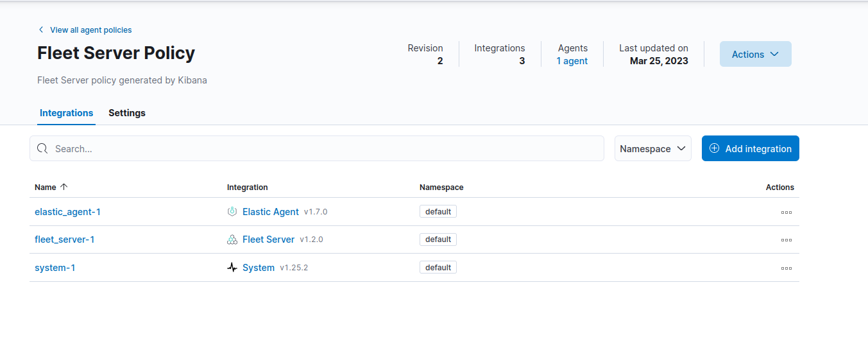
Task: Click the Namespace column header
Action: 441,187
